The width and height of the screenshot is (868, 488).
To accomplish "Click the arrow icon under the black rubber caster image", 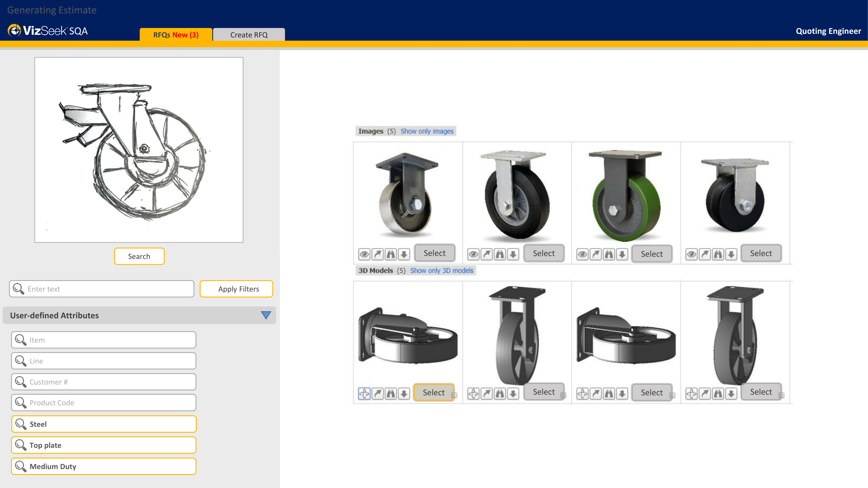I will click(487, 254).
